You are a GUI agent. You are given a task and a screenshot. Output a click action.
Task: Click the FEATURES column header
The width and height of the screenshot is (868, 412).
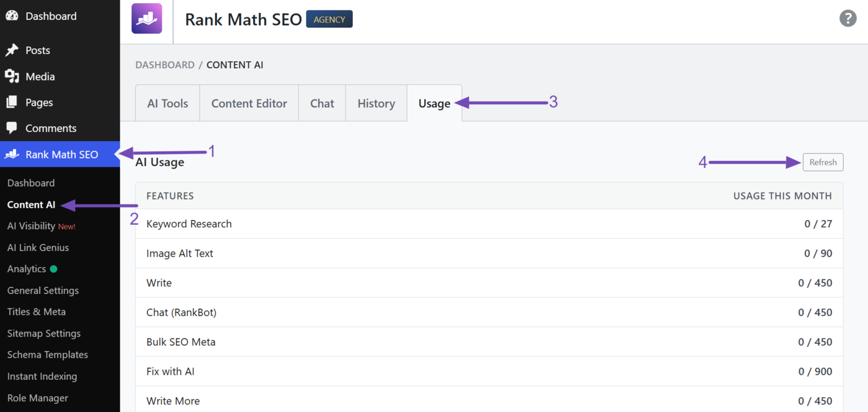tap(170, 196)
